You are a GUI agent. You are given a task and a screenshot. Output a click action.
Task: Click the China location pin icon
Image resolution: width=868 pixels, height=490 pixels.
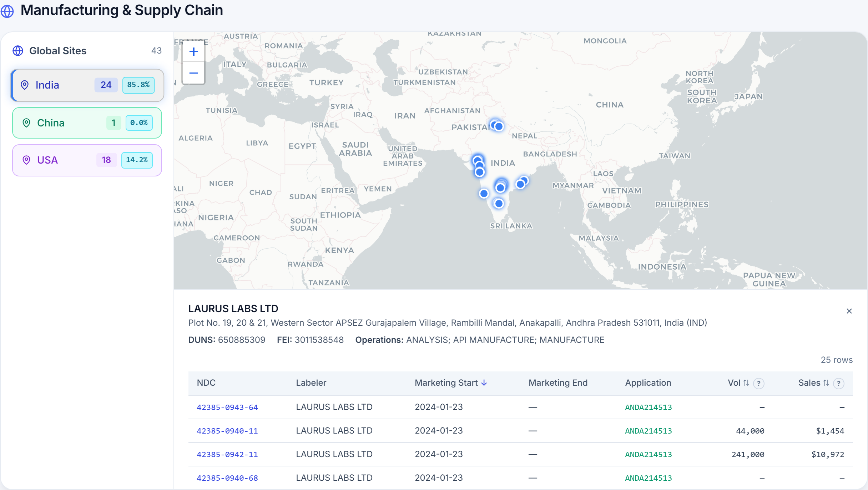(26, 123)
